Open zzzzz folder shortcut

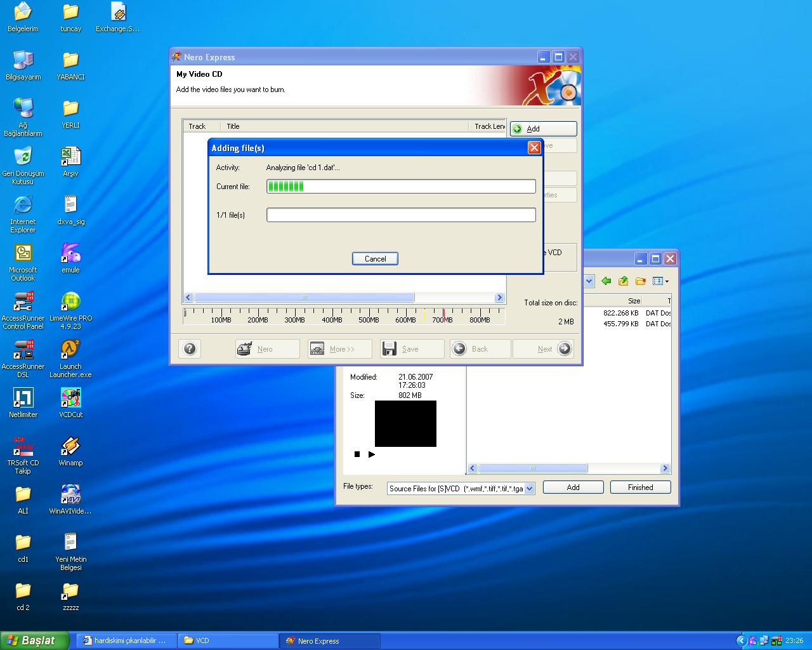[70, 595]
